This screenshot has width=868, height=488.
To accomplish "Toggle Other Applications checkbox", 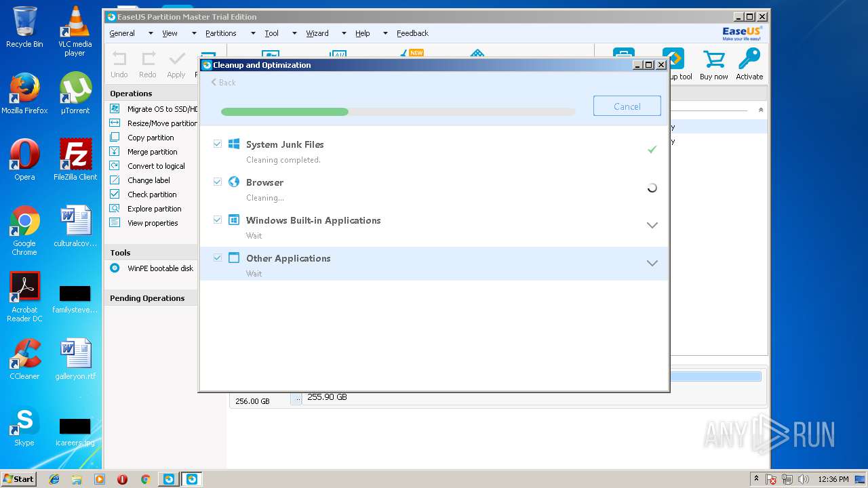I will [x=218, y=258].
